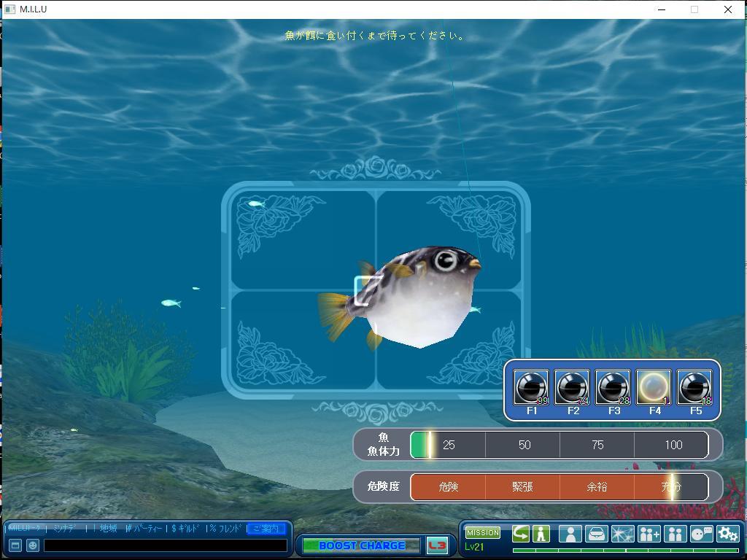Activate the glowing orb in F4 slot
Screen dimensions: 747x560
tap(654, 388)
